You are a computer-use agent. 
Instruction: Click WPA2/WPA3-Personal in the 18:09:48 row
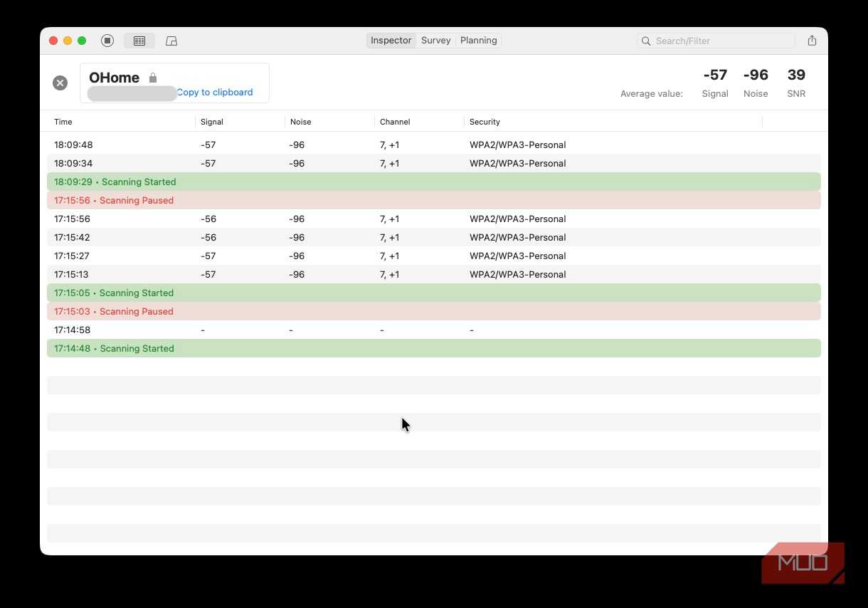pyautogui.click(x=518, y=145)
